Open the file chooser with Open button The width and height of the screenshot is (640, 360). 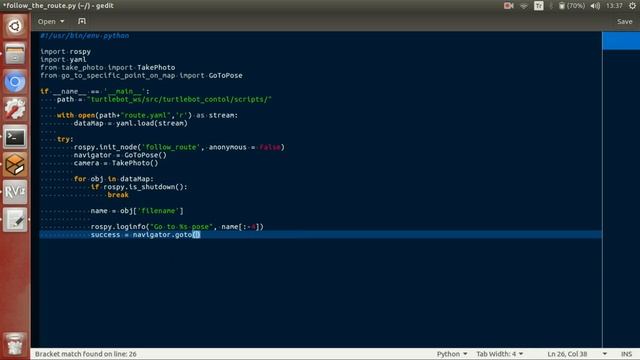47,21
